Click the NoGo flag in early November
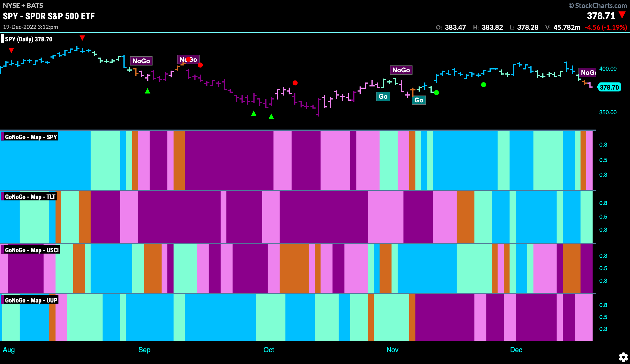Screen dimensions: 630x364 [401, 70]
